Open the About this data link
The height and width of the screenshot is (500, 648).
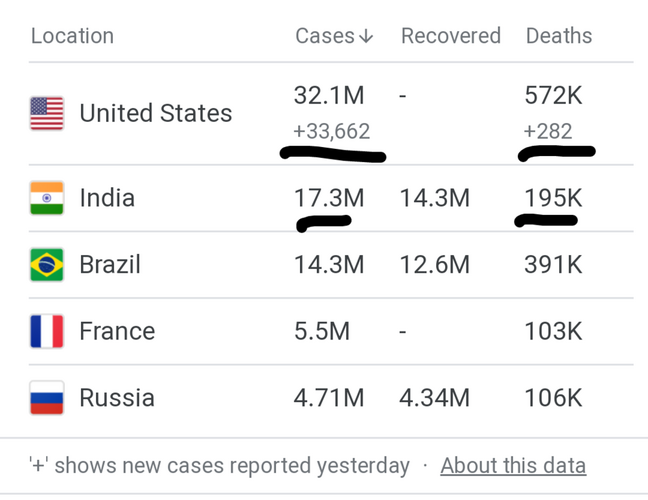click(x=513, y=466)
